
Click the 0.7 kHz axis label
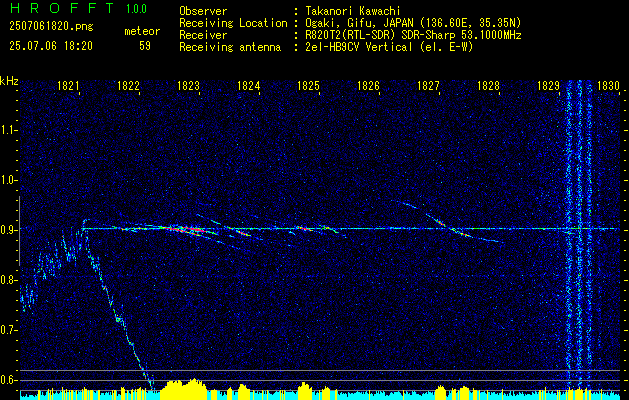(9, 330)
